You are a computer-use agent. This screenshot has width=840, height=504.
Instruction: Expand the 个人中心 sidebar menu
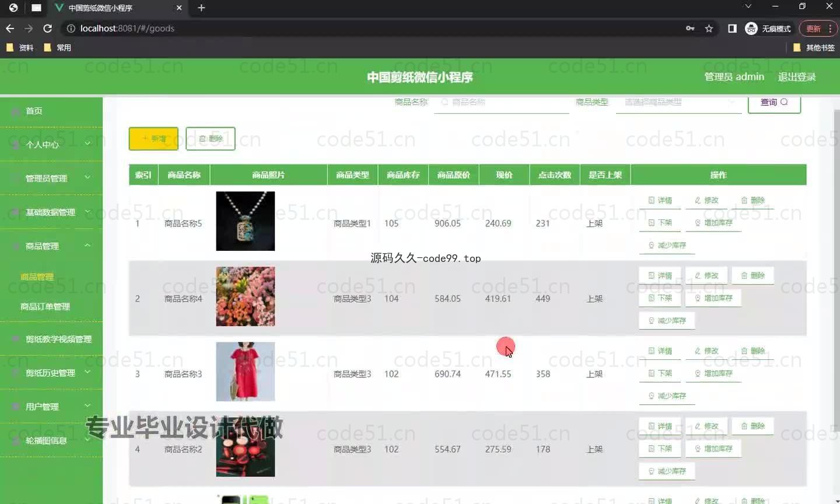(x=51, y=144)
